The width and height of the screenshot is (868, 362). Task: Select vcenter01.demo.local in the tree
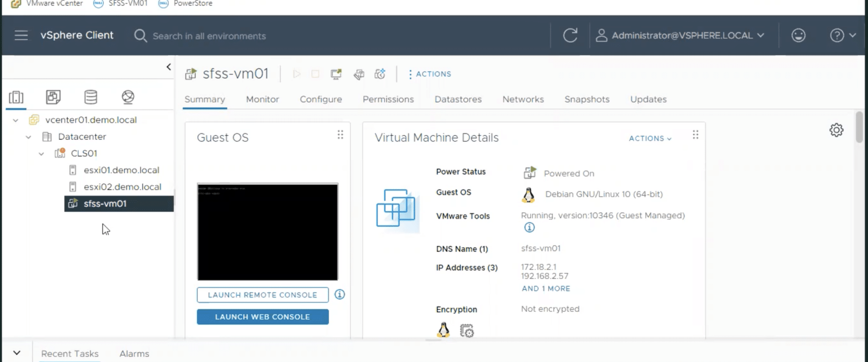click(x=91, y=120)
